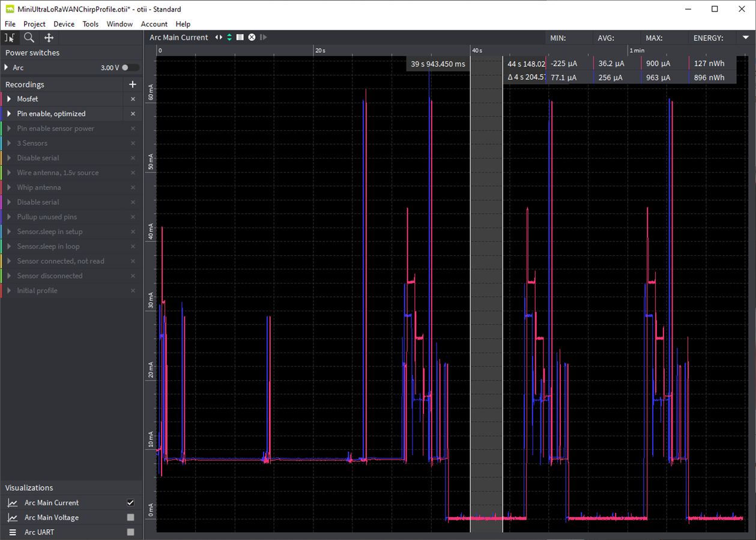Expand the Mosfet recording tree item

[9, 99]
